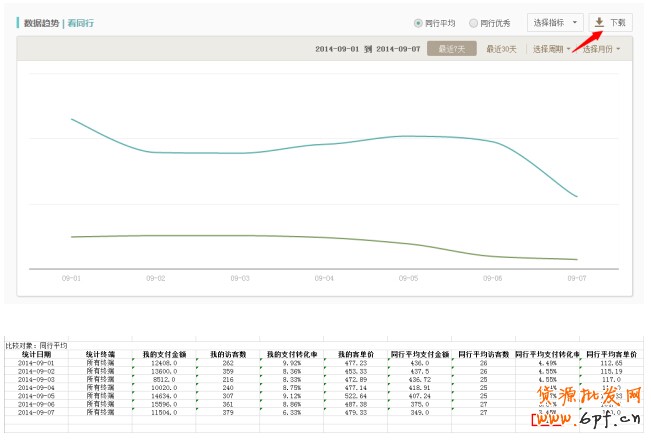Screen dimensions: 651x440
Task: Select the 同行平均支付金额 column header
Action: (419, 354)
